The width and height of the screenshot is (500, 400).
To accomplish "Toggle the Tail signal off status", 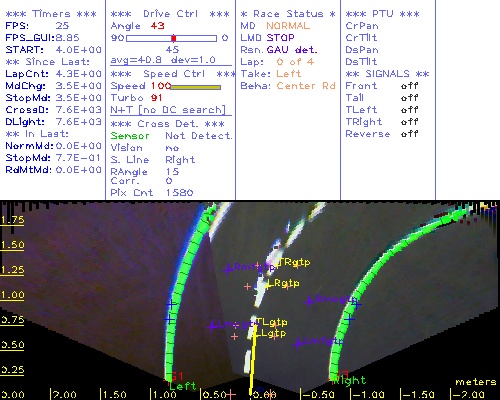I will pyautogui.click(x=410, y=98).
